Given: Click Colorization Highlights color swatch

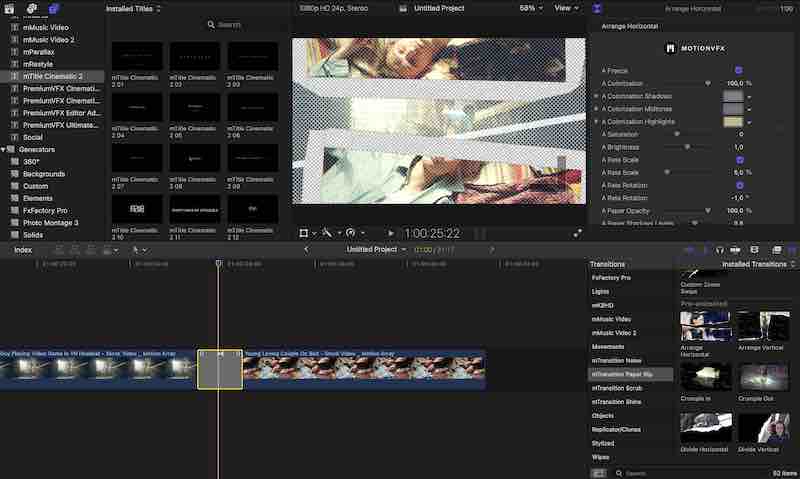Looking at the screenshot, I should 733,122.
